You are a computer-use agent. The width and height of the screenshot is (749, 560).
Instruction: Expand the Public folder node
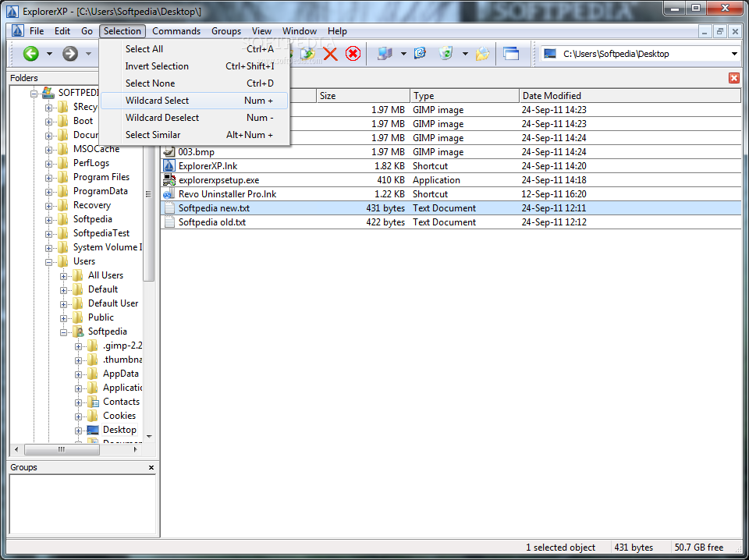point(63,318)
